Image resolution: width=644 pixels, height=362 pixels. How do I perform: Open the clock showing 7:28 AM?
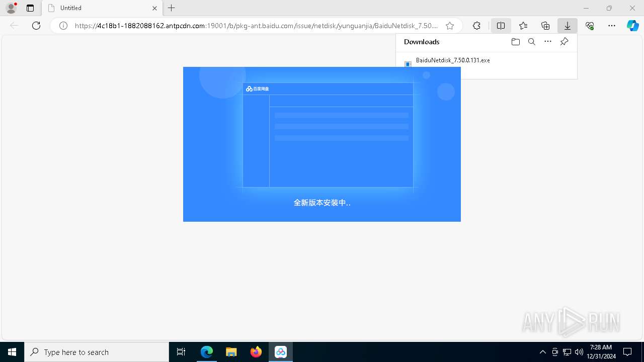tap(601, 352)
